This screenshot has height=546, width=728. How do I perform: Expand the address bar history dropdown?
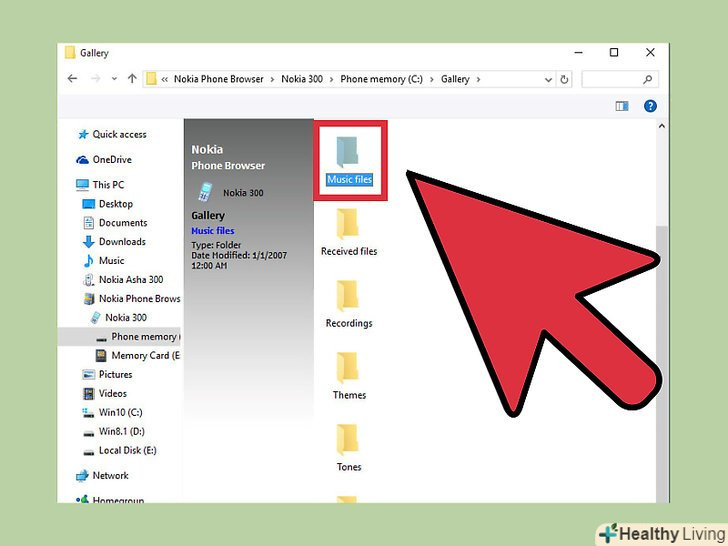548,79
